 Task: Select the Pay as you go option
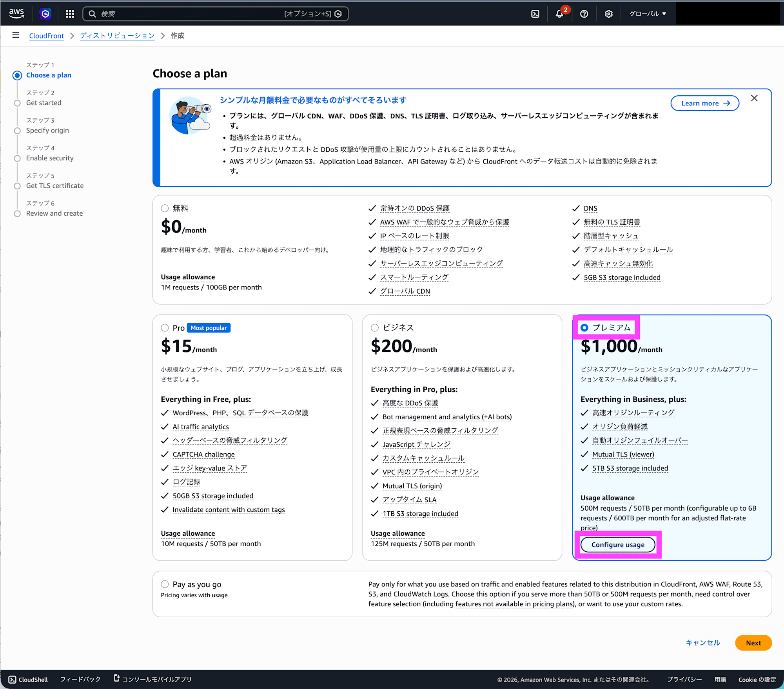click(165, 584)
